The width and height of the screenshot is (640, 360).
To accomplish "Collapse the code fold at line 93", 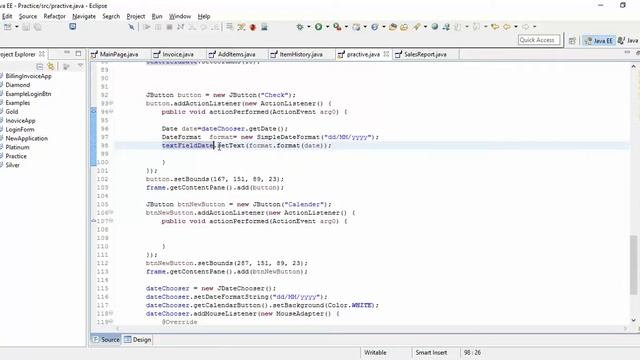I will (111, 103).
